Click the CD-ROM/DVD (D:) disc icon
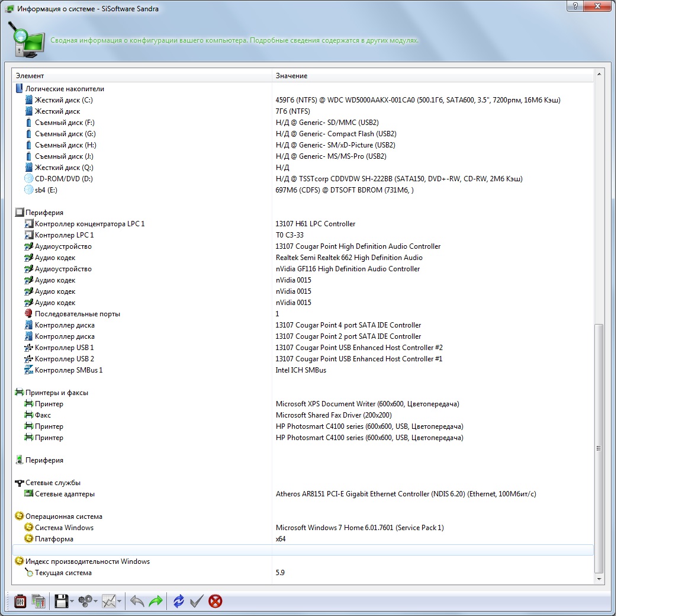Screen dimensions: 682x616 (x=28, y=178)
